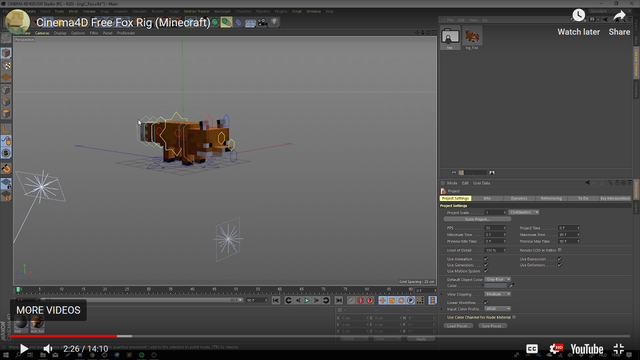This screenshot has height=360, width=640.
Task: Toggle the Tweak mode mouse icon
Action: point(6,142)
